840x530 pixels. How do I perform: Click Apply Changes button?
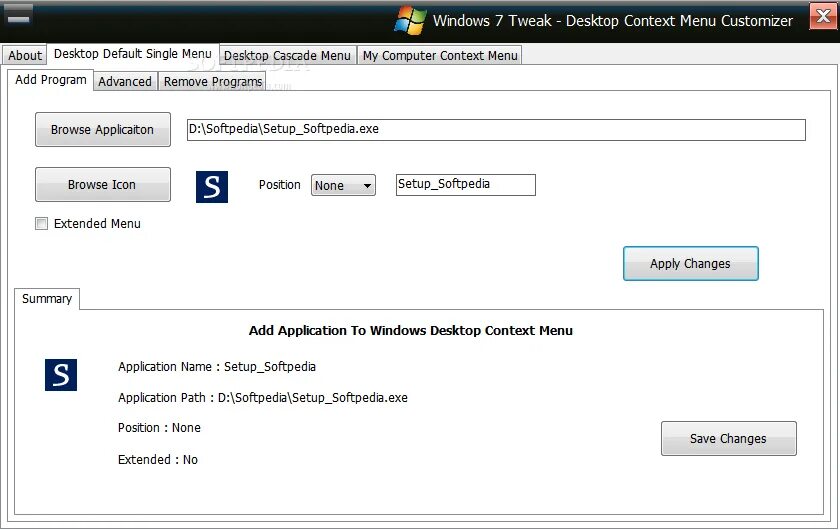click(x=691, y=264)
